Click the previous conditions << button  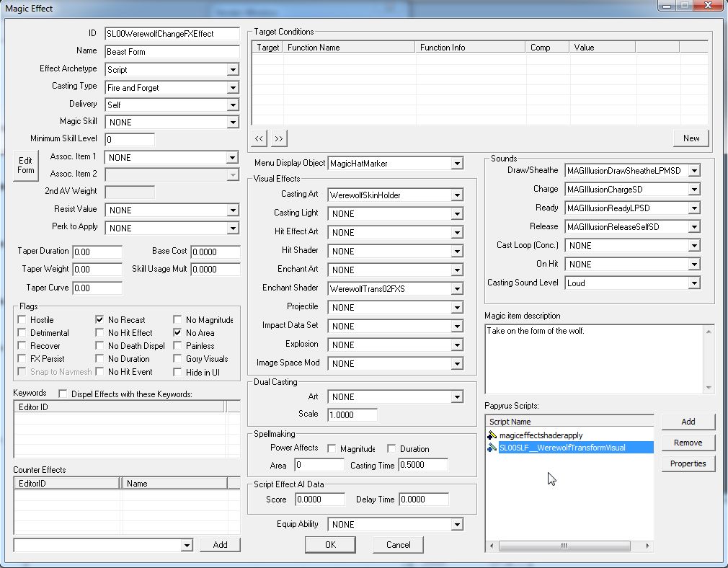click(259, 138)
